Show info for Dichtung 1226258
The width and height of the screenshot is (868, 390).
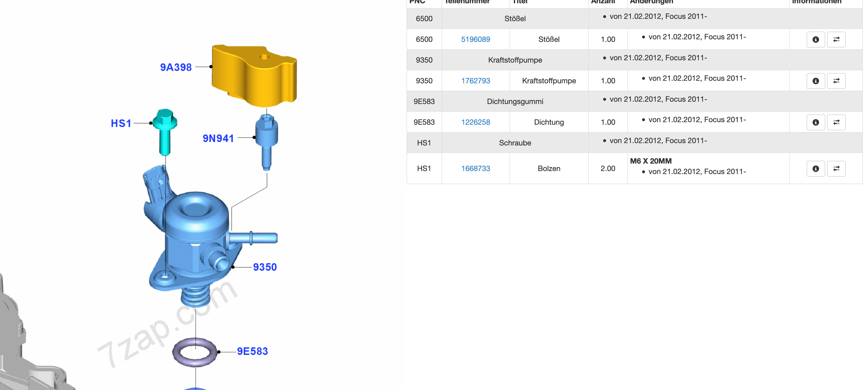pyautogui.click(x=815, y=122)
